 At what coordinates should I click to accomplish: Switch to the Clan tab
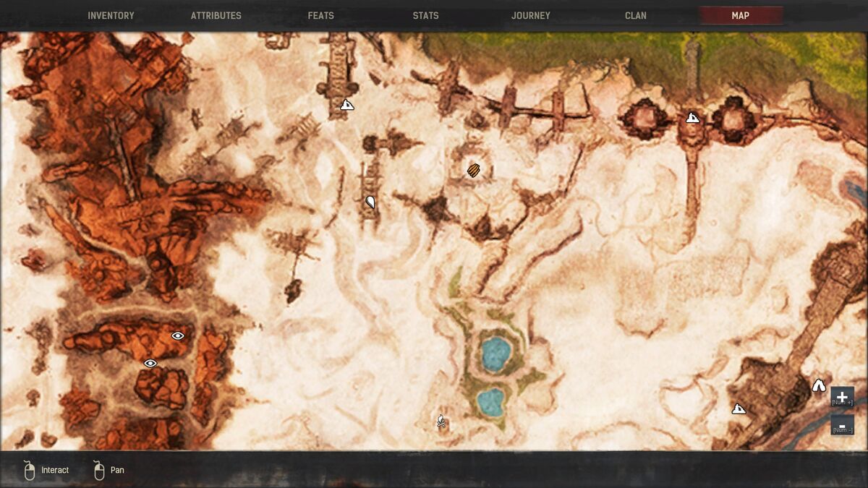pyautogui.click(x=636, y=15)
